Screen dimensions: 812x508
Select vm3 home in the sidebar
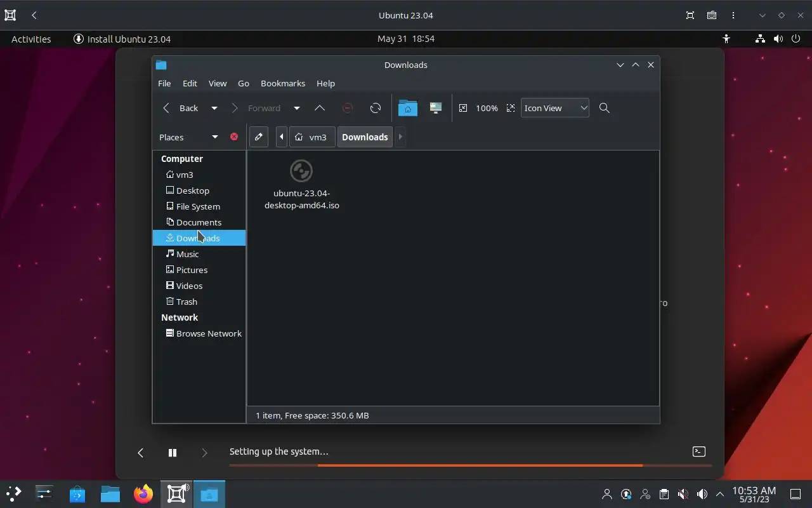pyautogui.click(x=199, y=175)
